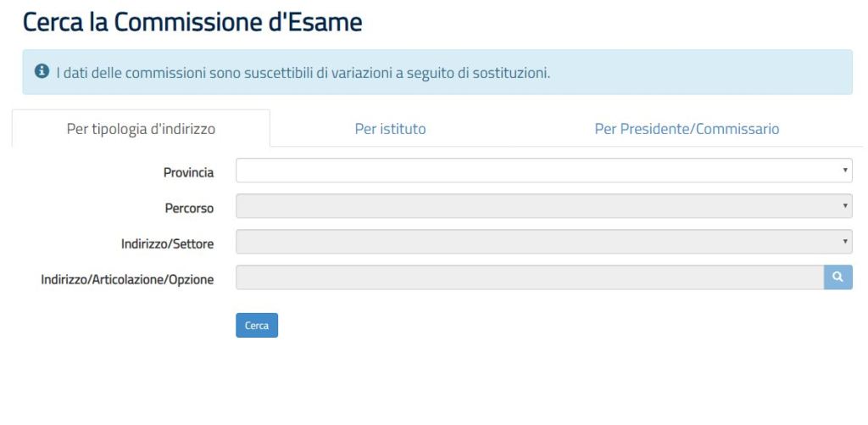
Task: Click the arrow on the Provincia select
Action: (845, 171)
